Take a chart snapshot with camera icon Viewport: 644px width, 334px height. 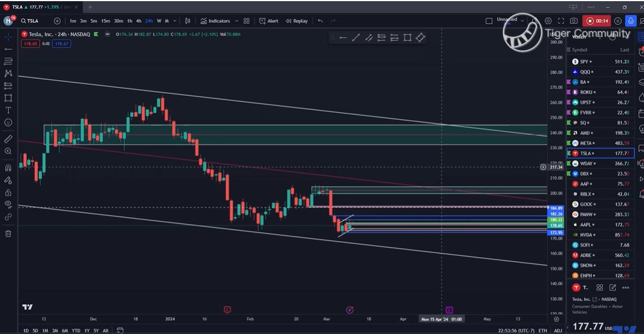point(574,21)
